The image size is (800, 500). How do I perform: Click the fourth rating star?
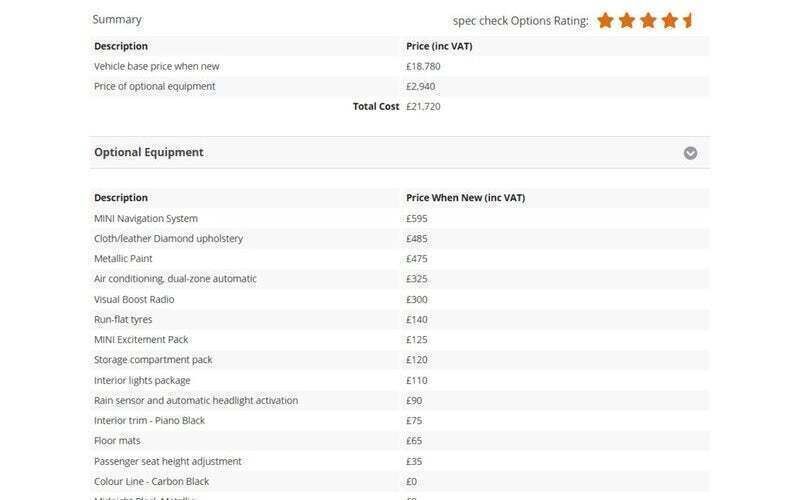coord(669,20)
